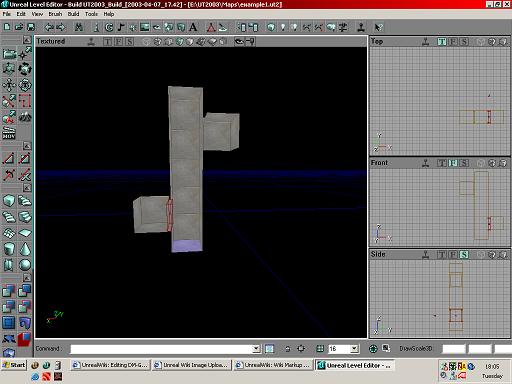Open the Texture browser picture icon

[x=145, y=27]
